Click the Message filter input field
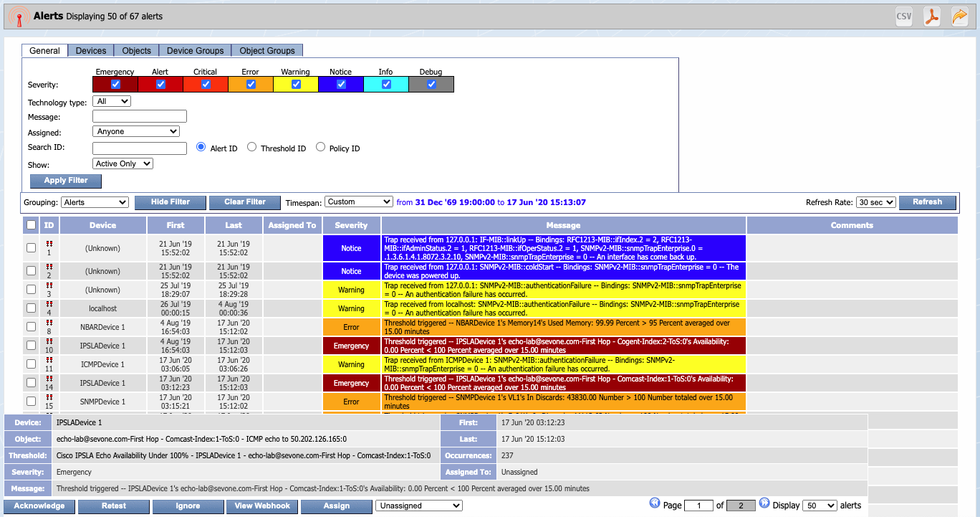 (140, 116)
